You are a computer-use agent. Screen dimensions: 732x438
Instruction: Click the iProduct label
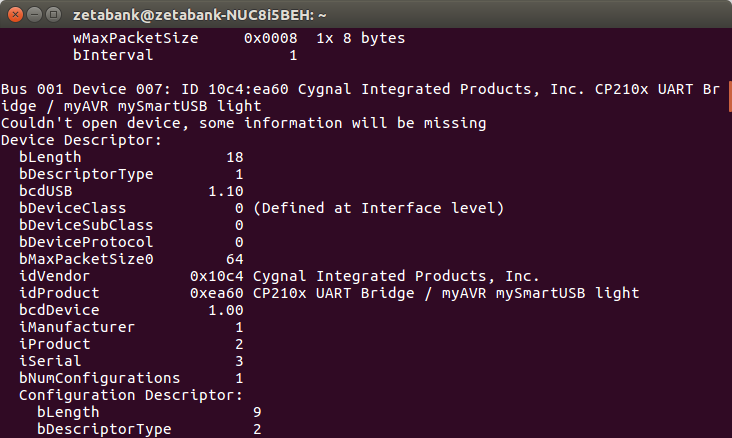(x=55, y=344)
